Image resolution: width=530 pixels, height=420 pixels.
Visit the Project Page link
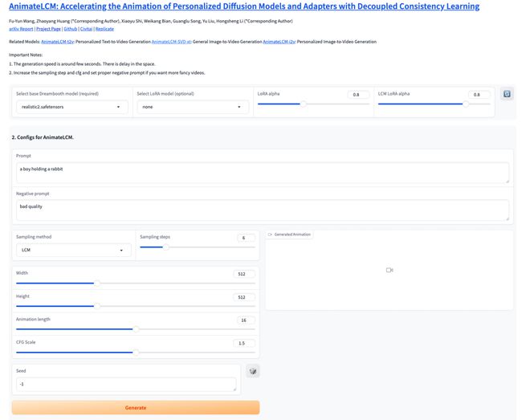pyautogui.click(x=48, y=28)
